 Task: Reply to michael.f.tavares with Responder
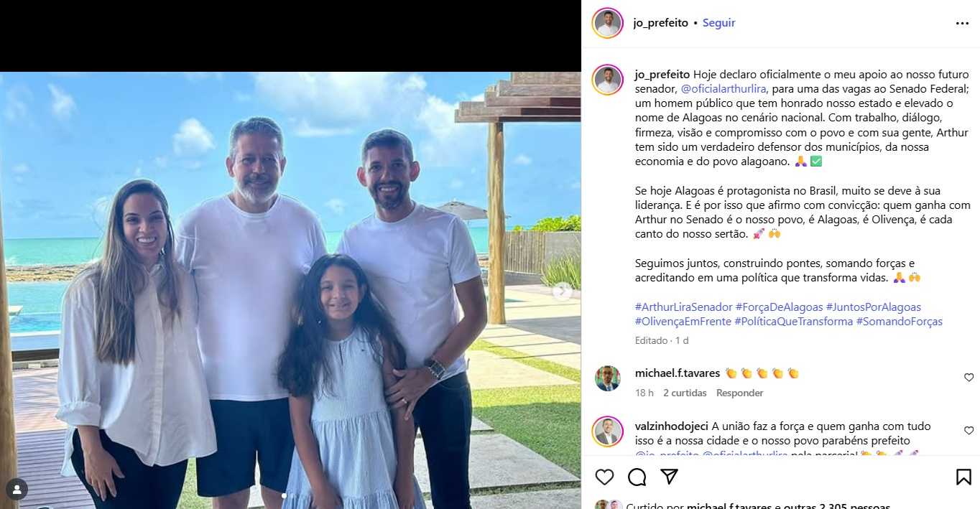click(x=739, y=393)
